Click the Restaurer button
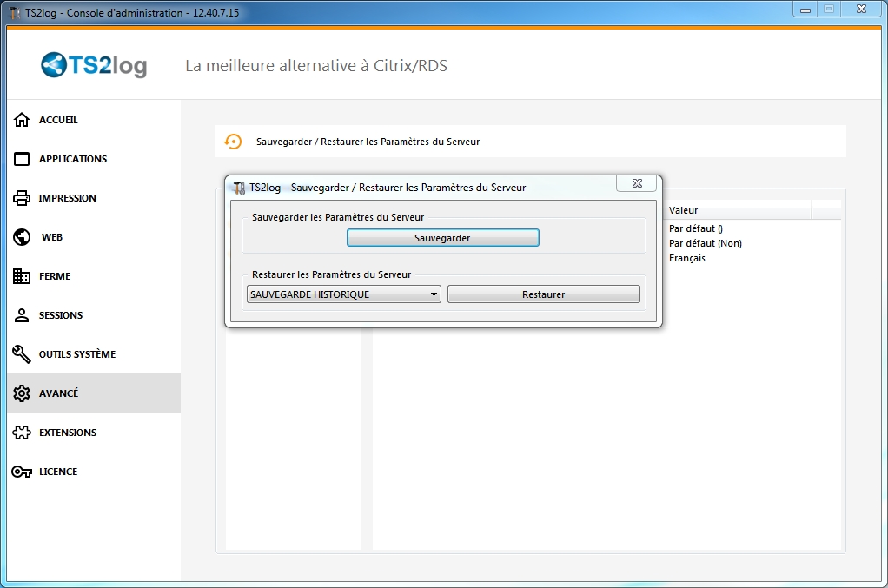Viewport: 888px width, 588px height. [x=544, y=294]
